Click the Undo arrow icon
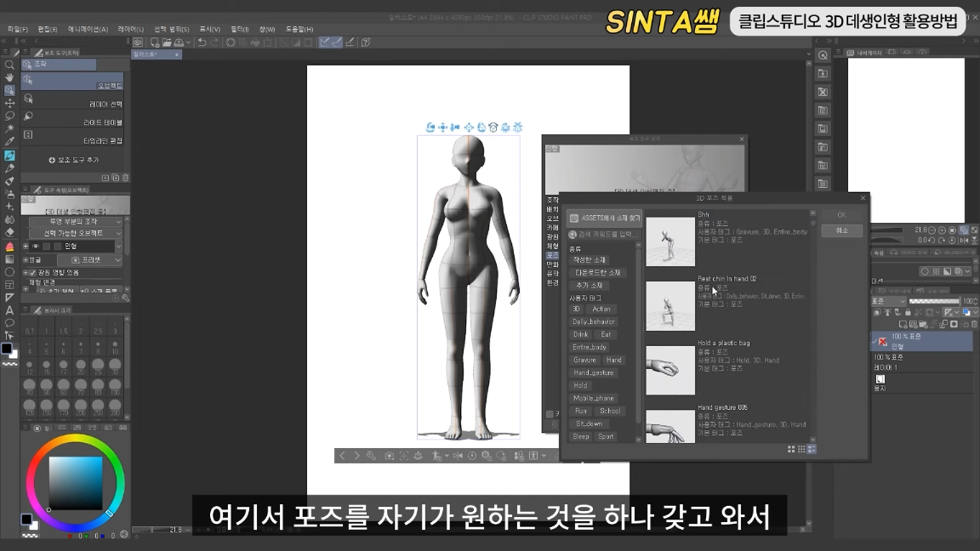980x551 pixels. coord(202,43)
